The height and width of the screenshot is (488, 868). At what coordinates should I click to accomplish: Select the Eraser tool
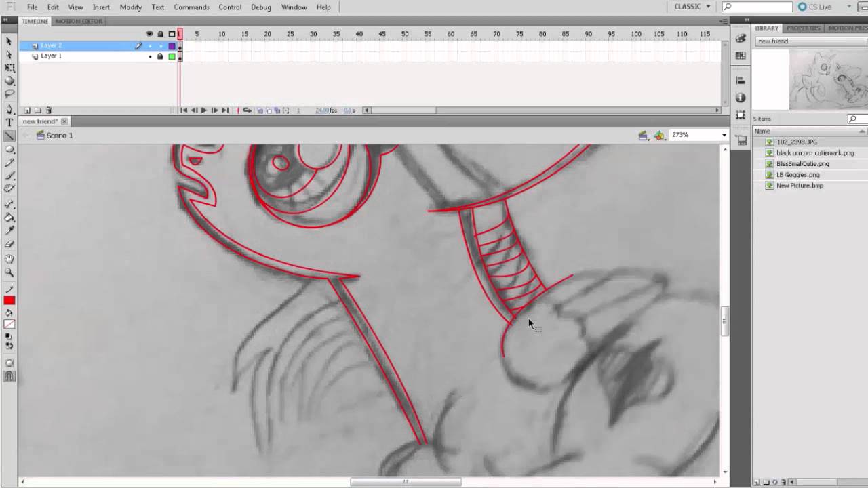point(9,244)
